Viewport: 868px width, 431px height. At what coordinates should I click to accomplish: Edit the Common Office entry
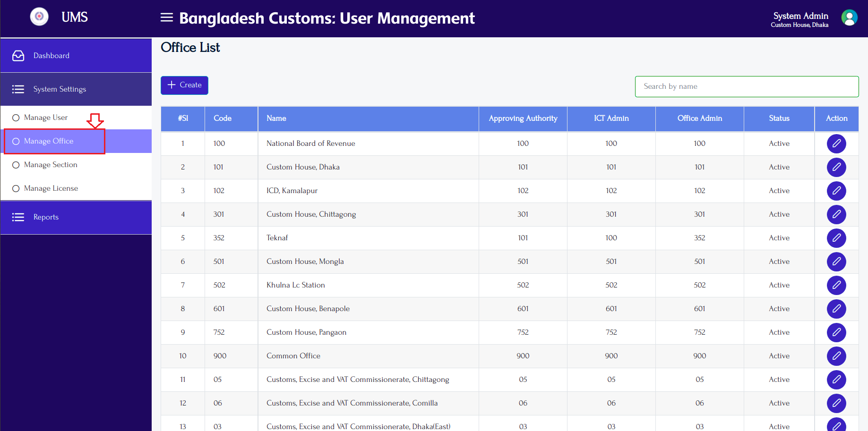tap(836, 356)
